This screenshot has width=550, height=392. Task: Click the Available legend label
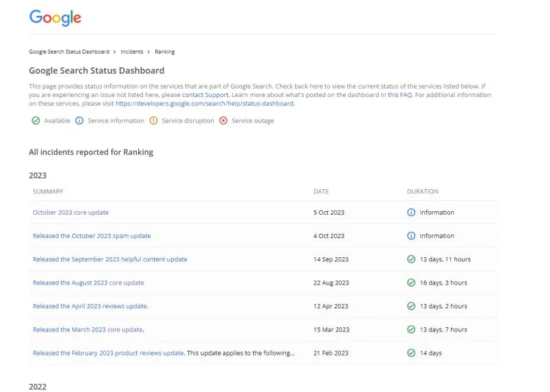(x=57, y=121)
